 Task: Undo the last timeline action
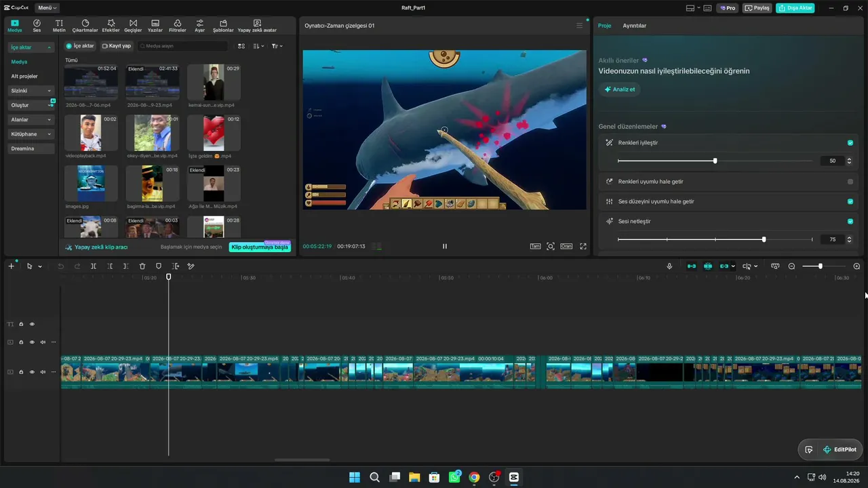(x=61, y=266)
